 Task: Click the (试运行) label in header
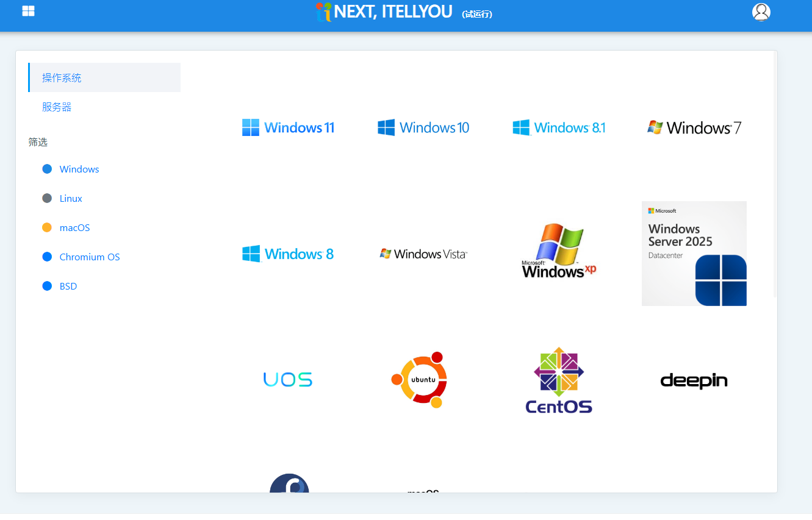[x=477, y=14]
